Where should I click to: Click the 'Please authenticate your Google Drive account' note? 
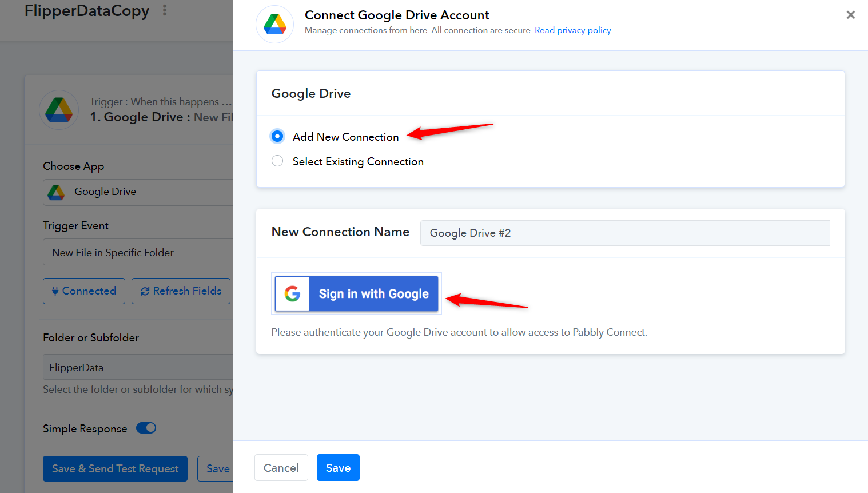click(x=459, y=332)
